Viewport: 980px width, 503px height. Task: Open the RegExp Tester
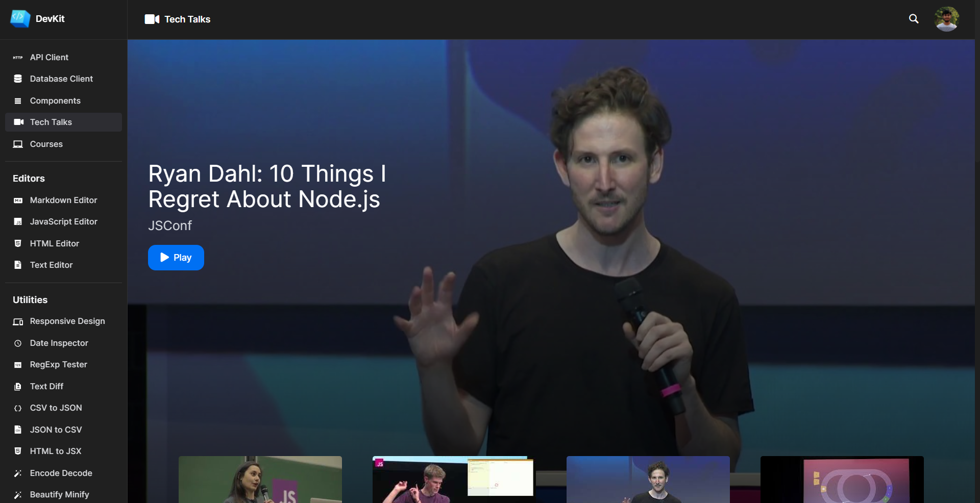click(58, 364)
